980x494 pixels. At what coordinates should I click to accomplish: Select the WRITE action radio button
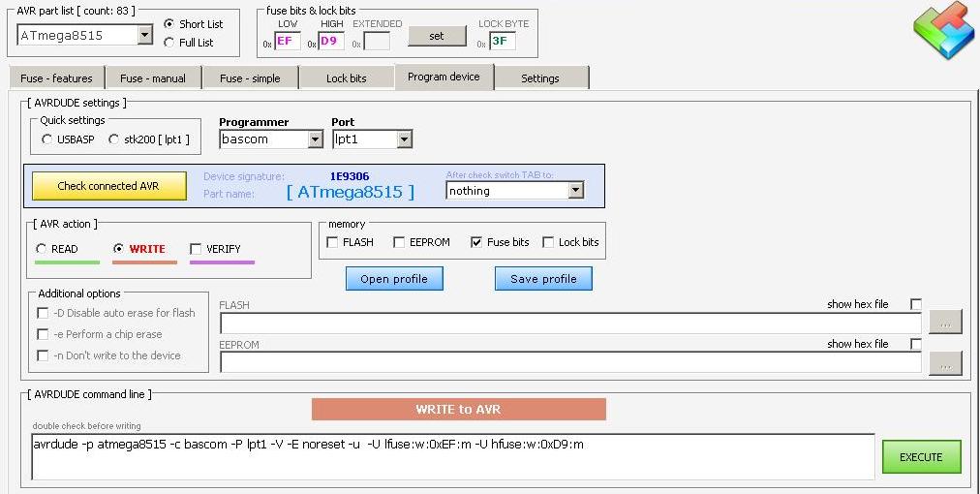[x=119, y=248]
